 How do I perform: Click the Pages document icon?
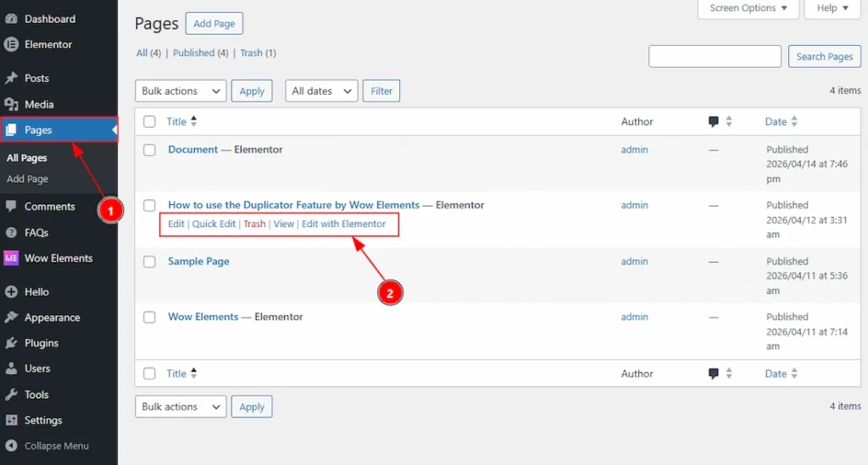coord(11,130)
